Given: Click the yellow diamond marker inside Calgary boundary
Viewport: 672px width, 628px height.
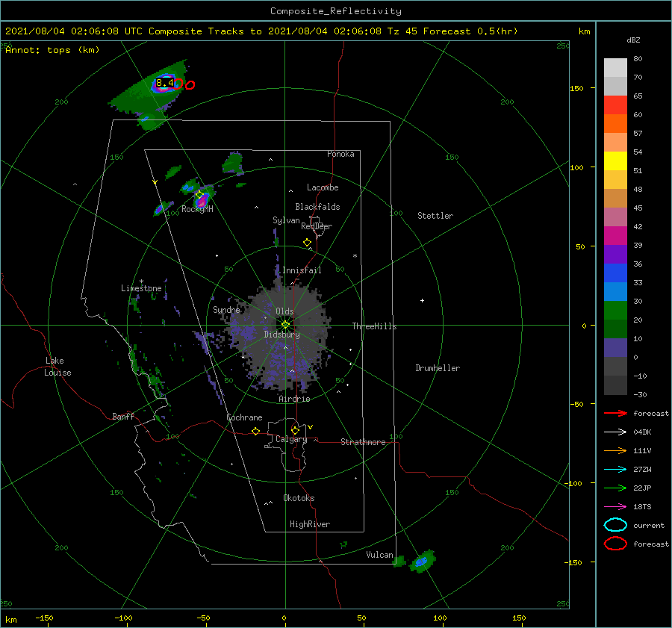Looking at the screenshot, I should [x=295, y=430].
